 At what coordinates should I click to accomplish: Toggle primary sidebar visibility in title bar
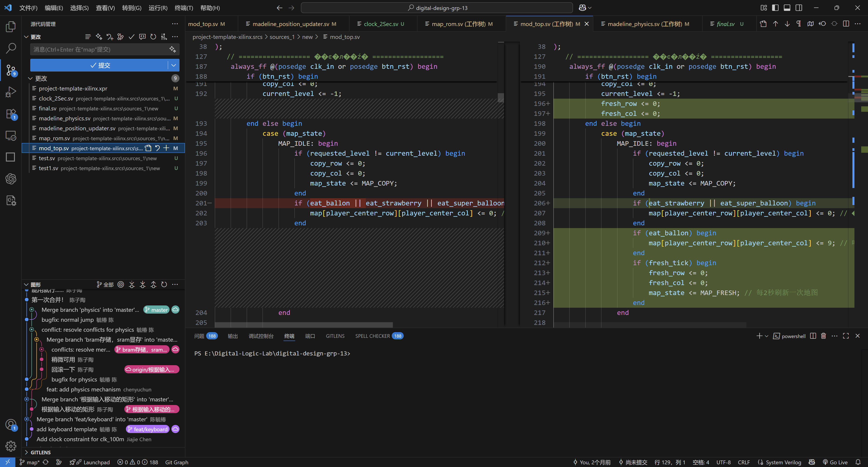coord(775,8)
